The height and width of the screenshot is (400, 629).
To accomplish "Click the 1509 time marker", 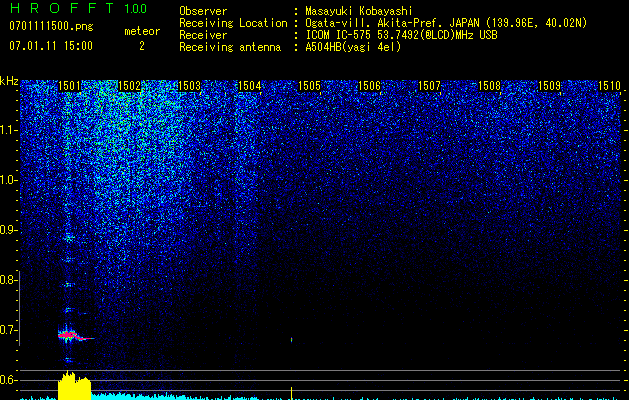I will coord(550,86).
